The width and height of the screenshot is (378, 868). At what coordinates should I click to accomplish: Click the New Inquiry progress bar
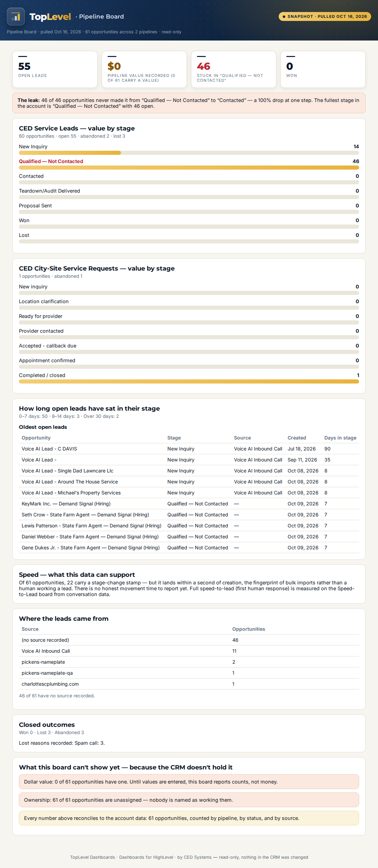coord(189,153)
